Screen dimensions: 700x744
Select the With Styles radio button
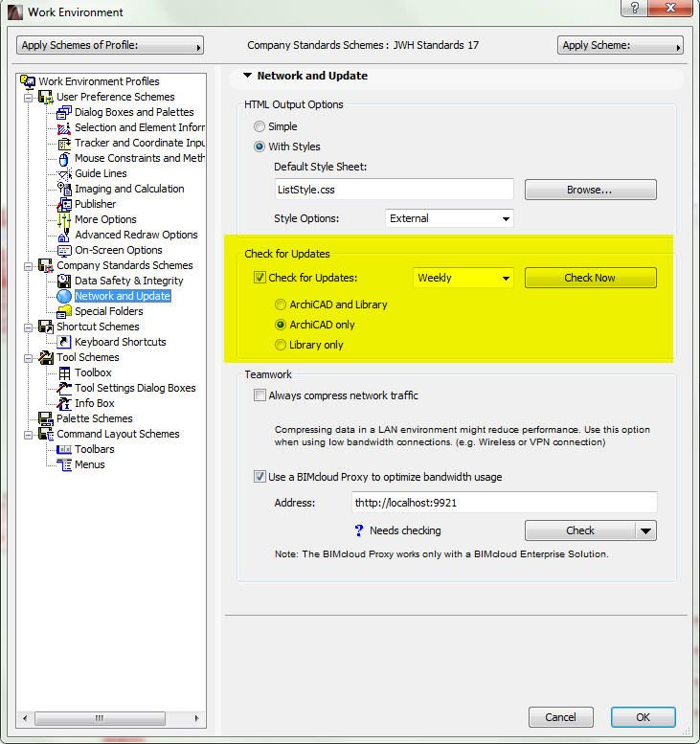260,147
